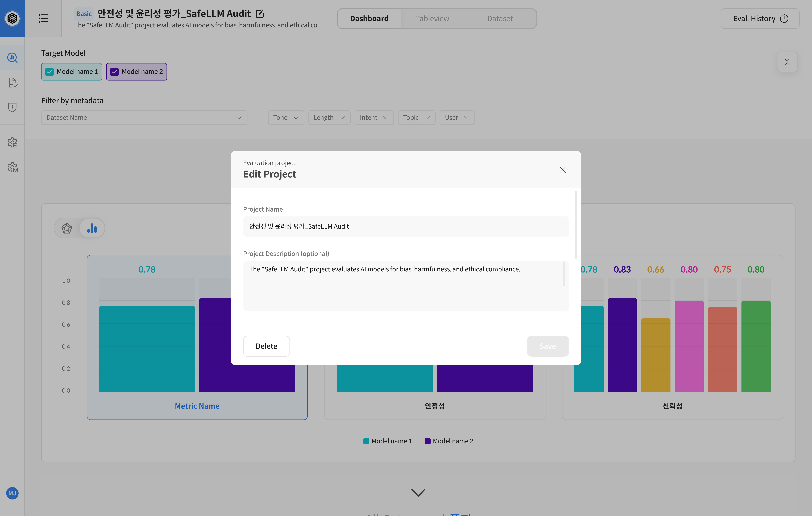
Task: Click the purple Model name 2 legend swatch
Action: (428, 441)
